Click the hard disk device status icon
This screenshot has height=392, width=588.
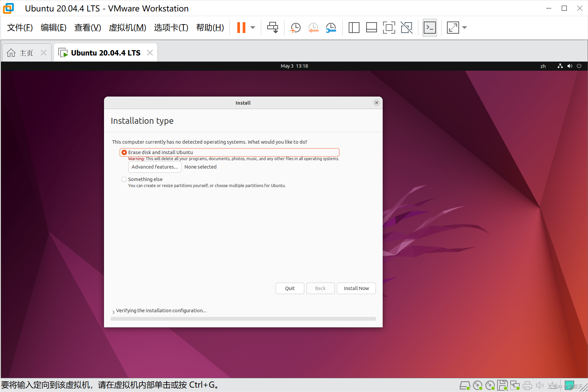(x=465, y=385)
